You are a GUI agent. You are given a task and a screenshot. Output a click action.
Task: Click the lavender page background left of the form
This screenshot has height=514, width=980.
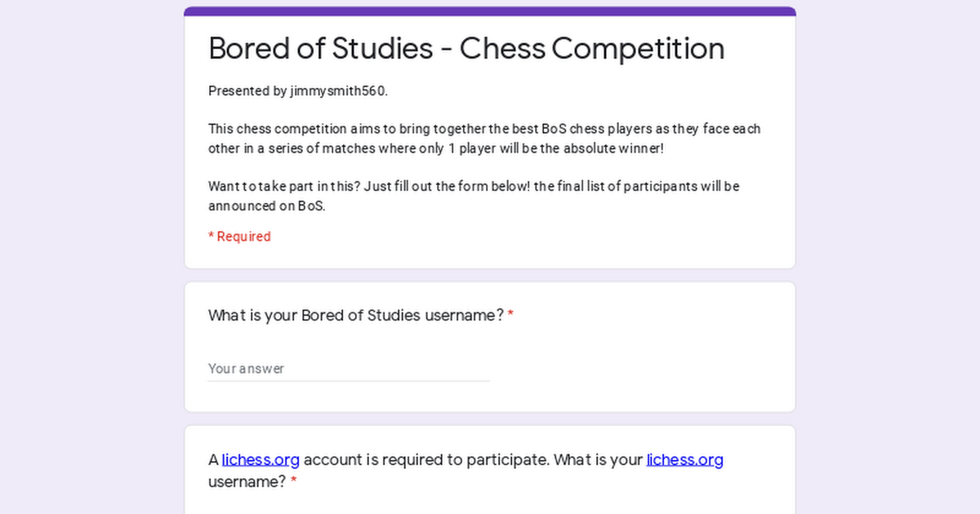[x=91, y=257]
